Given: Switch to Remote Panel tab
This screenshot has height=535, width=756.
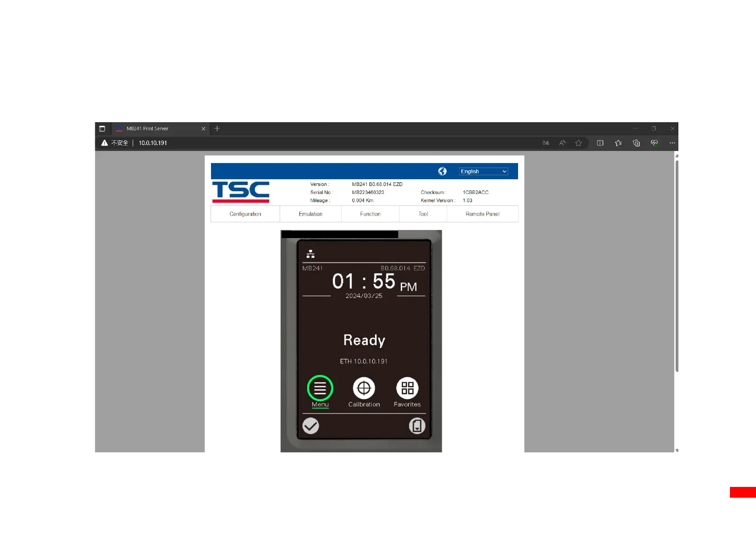Looking at the screenshot, I should (482, 214).
